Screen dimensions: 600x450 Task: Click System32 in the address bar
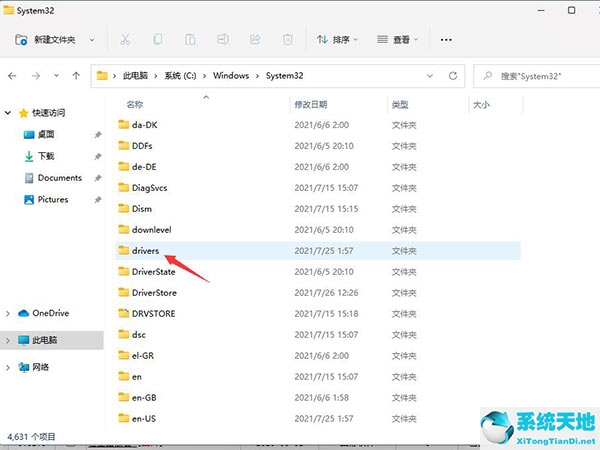pos(284,76)
